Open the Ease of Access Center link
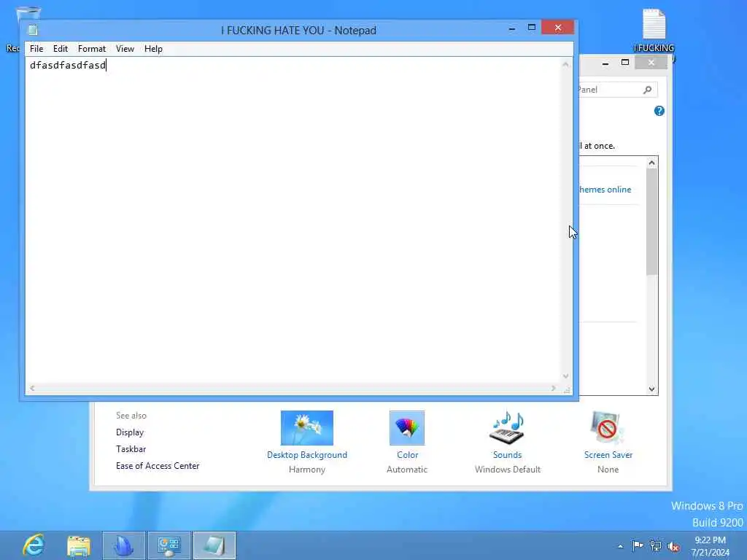 pyautogui.click(x=158, y=466)
